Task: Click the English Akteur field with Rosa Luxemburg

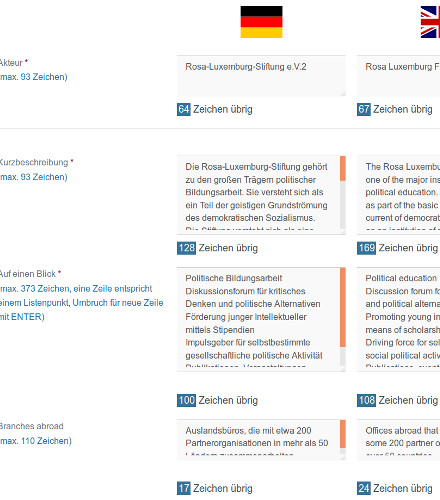Action: [398, 76]
